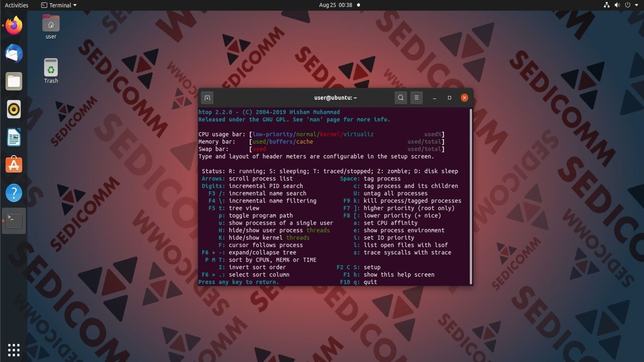Click 'set IO priority' entry
The image size is (644, 362).
pyautogui.click(x=389, y=237)
